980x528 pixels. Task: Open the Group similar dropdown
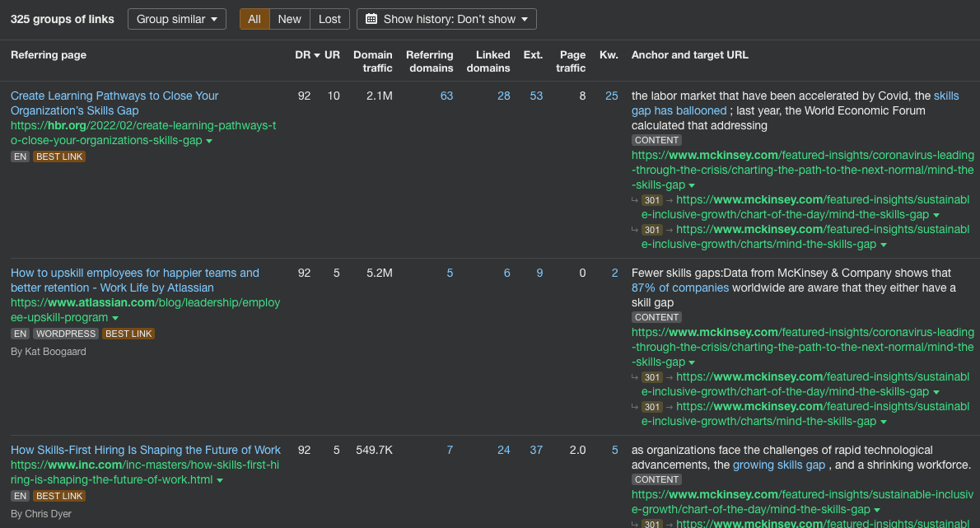pos(176,19)
